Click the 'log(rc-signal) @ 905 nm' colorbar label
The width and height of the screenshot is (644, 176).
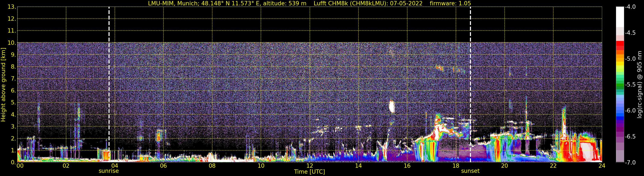[x=640, y=85]
